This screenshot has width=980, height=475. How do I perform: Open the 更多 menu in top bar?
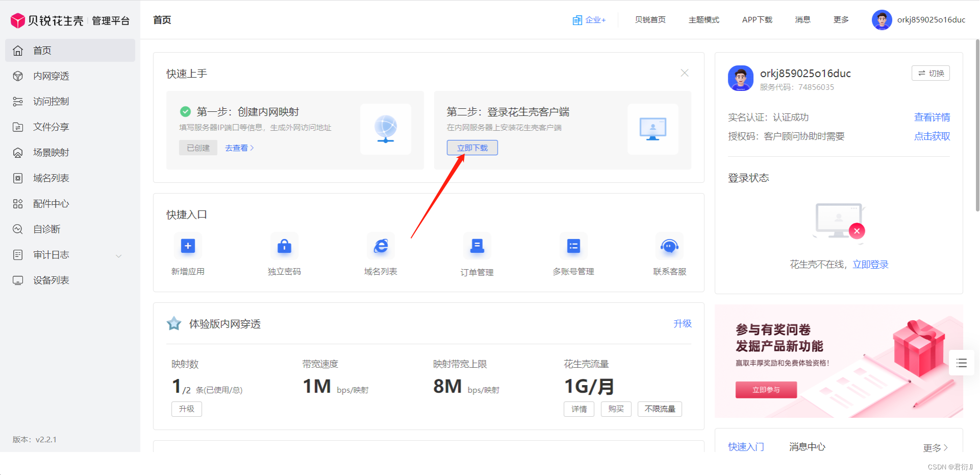[x=841, y=20]
